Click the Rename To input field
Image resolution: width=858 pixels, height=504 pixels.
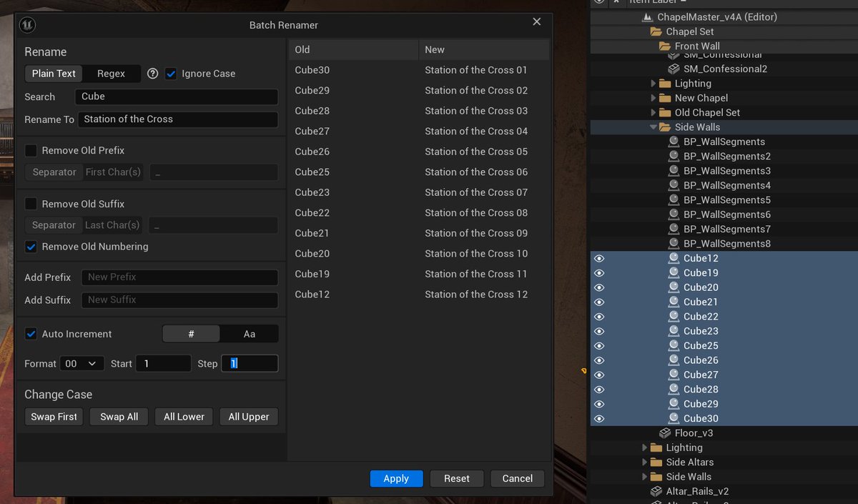178,119
